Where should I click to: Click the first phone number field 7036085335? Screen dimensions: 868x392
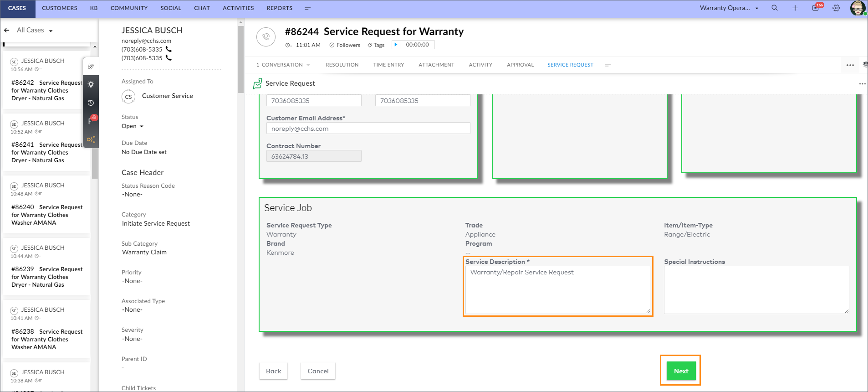(x=314, y=100)
